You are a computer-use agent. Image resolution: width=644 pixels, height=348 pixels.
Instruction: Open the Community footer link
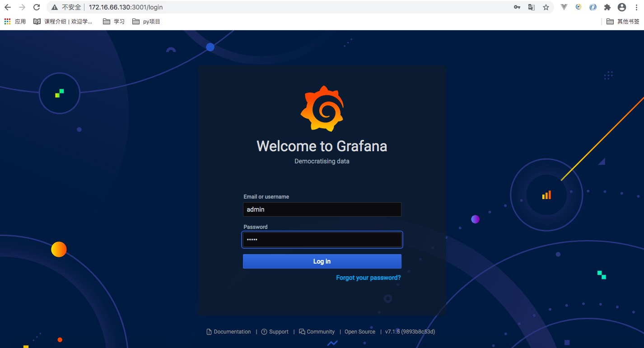click(317, 332)
